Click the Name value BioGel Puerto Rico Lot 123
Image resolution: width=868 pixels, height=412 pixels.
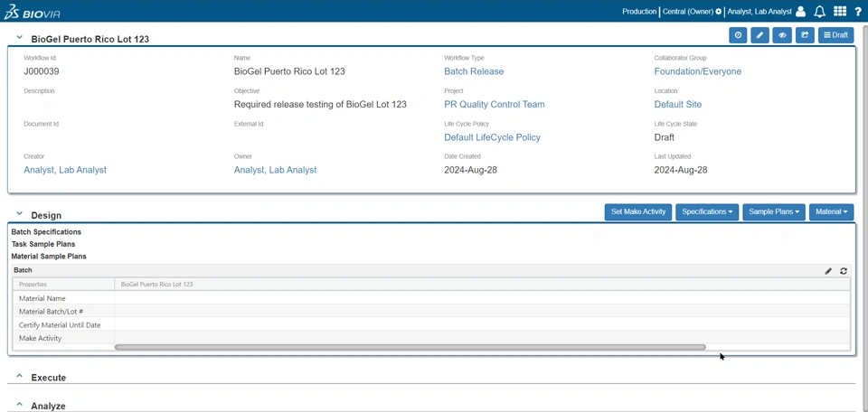[x=289, y=71]
